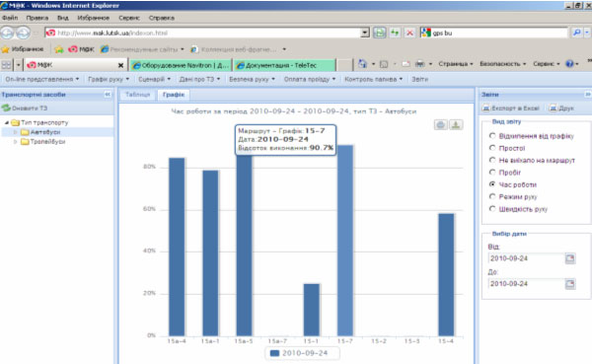Viewport: 592px width, 364px height.
Task: Select the Простої report radio button
Action: point(492,148)
